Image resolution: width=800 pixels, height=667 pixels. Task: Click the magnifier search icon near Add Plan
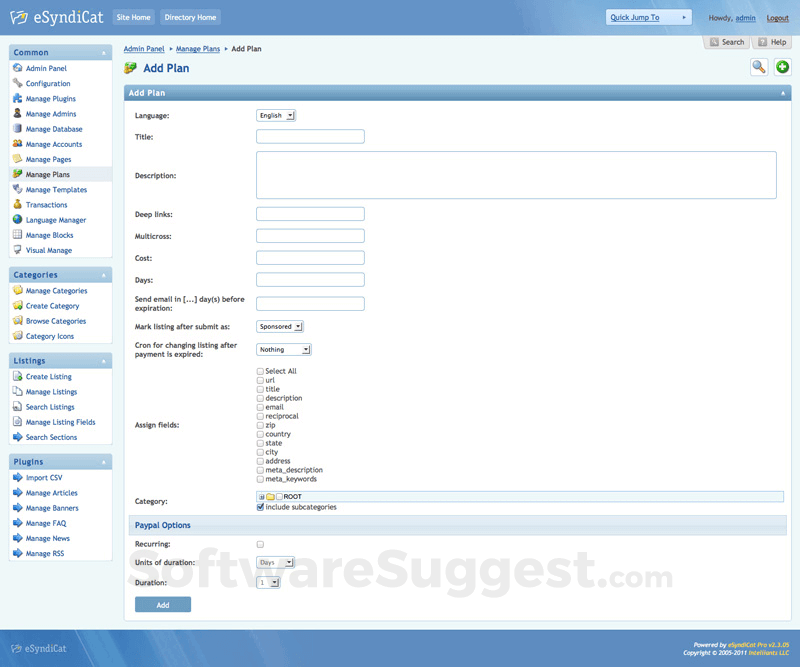pyautogui.click(x=759, y=66)
